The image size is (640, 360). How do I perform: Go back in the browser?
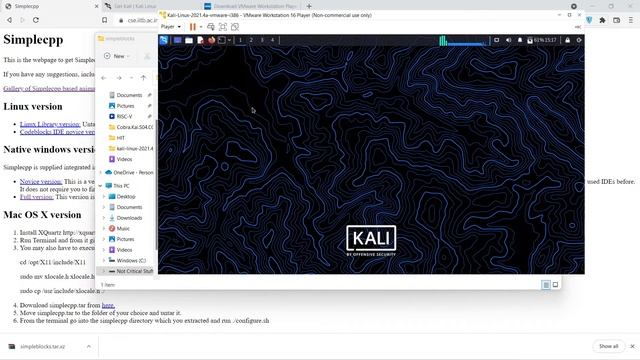click(x=9, y=20)
